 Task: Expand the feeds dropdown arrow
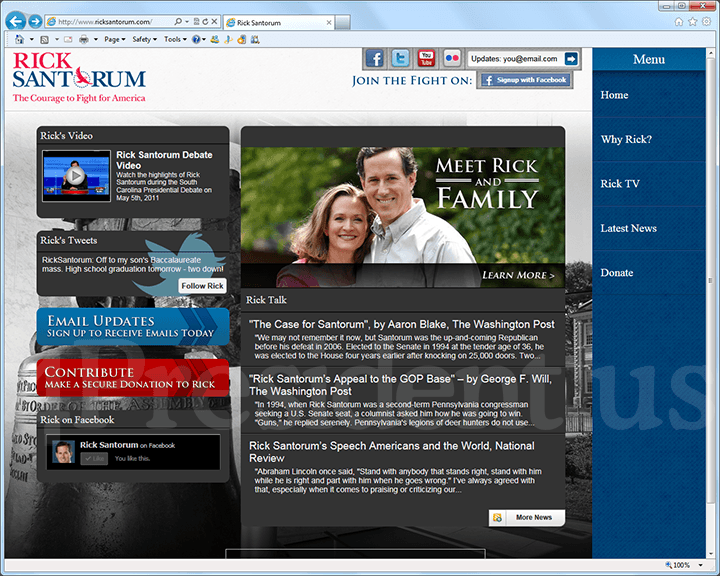(x=57, y=40)
